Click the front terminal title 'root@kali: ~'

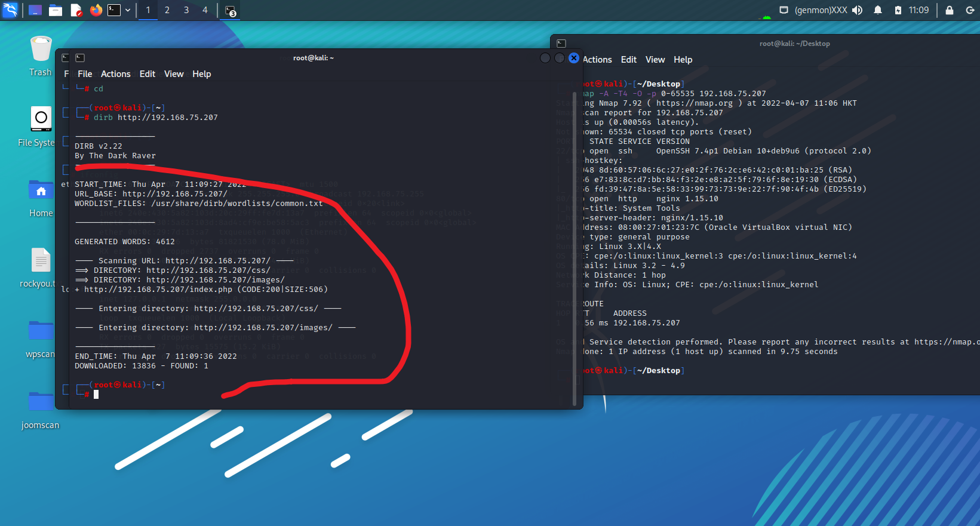click(314, 58)
